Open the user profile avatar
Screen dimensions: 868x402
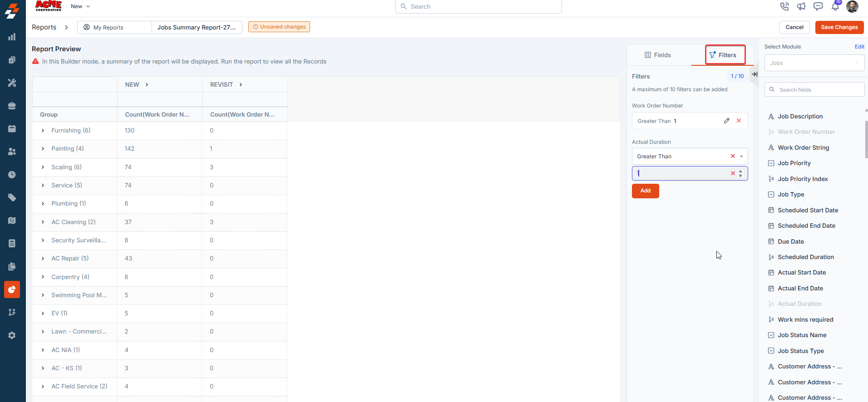pyautogui.click(x=853, y=6)
